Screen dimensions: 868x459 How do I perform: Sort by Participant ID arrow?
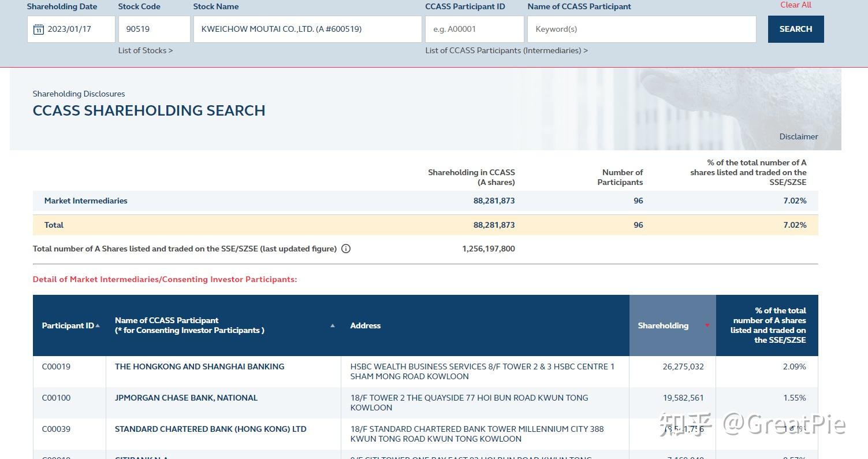[98, 325]
